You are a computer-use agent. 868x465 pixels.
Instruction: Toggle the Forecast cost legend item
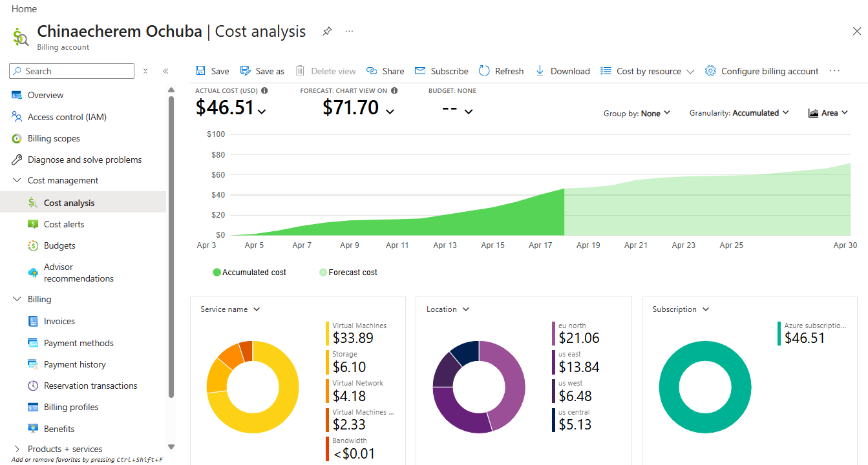[348, 273]
